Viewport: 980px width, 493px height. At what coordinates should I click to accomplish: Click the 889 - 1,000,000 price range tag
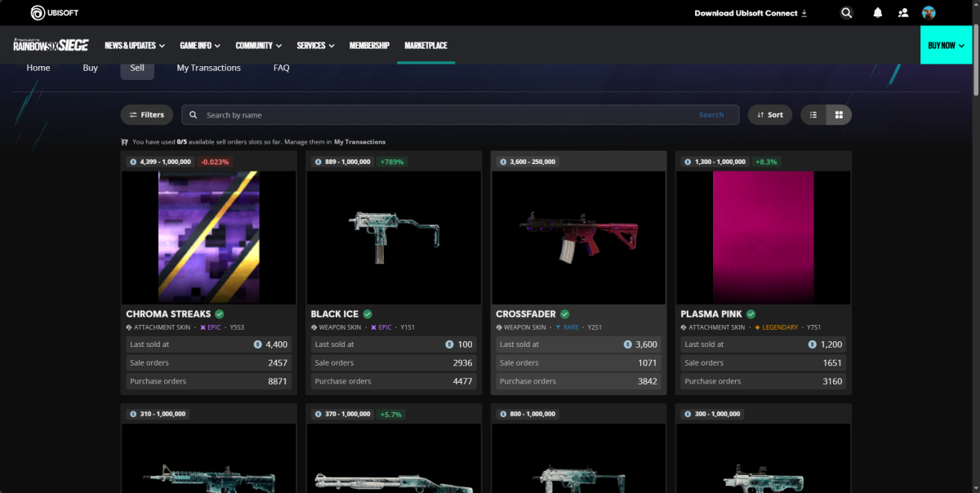pos(342,162)
